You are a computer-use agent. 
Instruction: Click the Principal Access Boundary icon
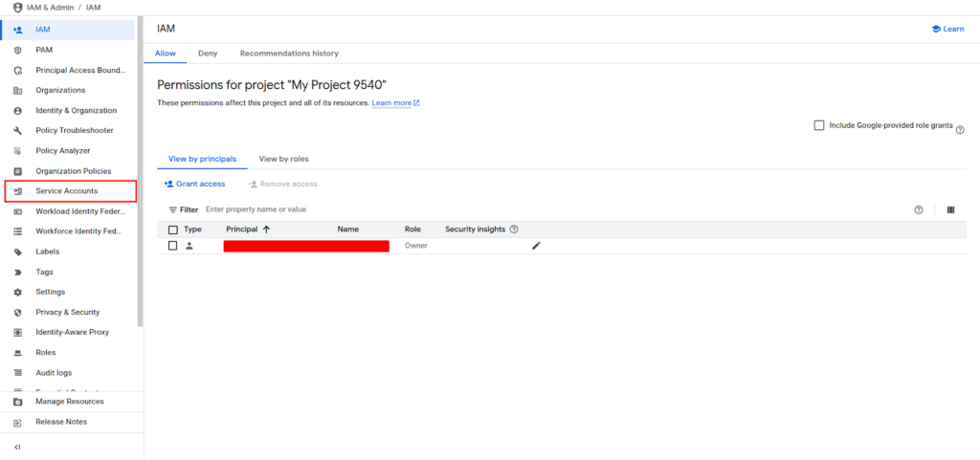pyautogui.click(x=17, y=71)
